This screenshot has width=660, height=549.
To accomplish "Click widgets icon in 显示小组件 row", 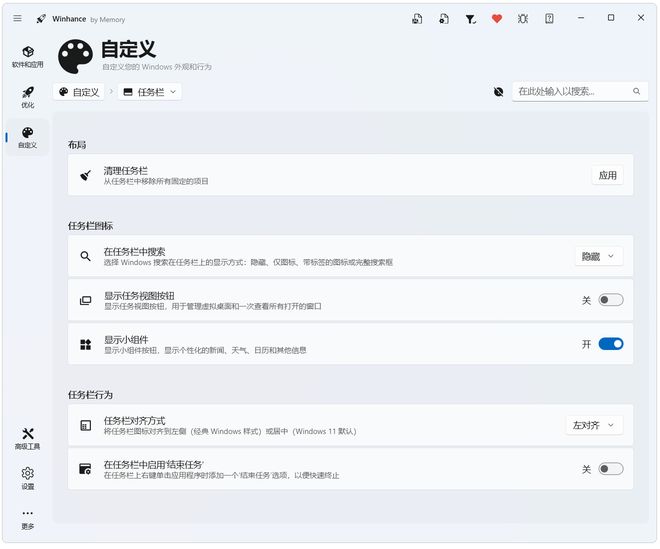I will pyautogui.click(x=85, y=344).
